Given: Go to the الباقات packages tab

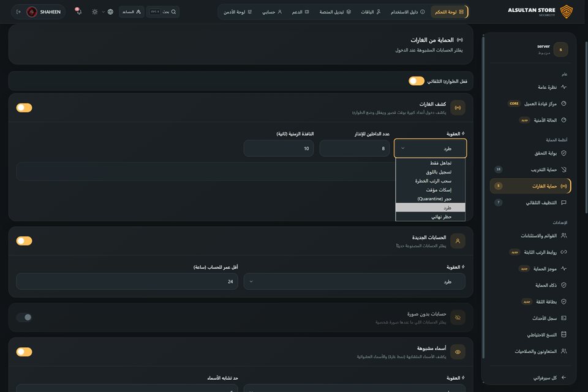Looking at the screenshot, I should coord(371,12).
